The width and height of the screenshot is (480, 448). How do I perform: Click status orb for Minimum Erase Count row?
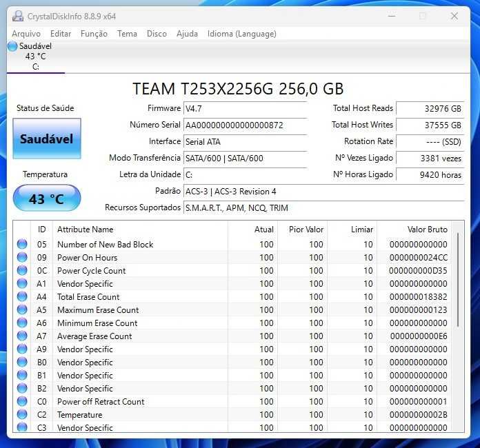[22, 323]
